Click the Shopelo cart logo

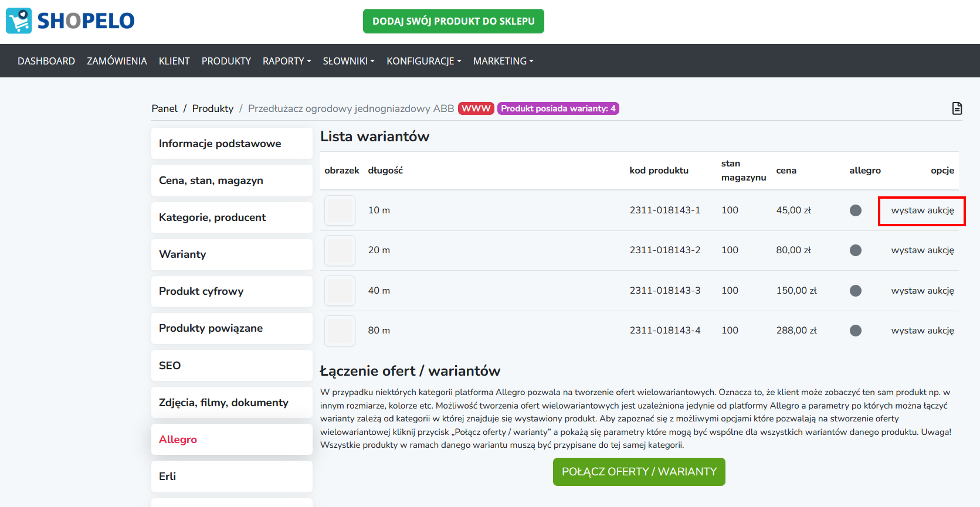19,21
